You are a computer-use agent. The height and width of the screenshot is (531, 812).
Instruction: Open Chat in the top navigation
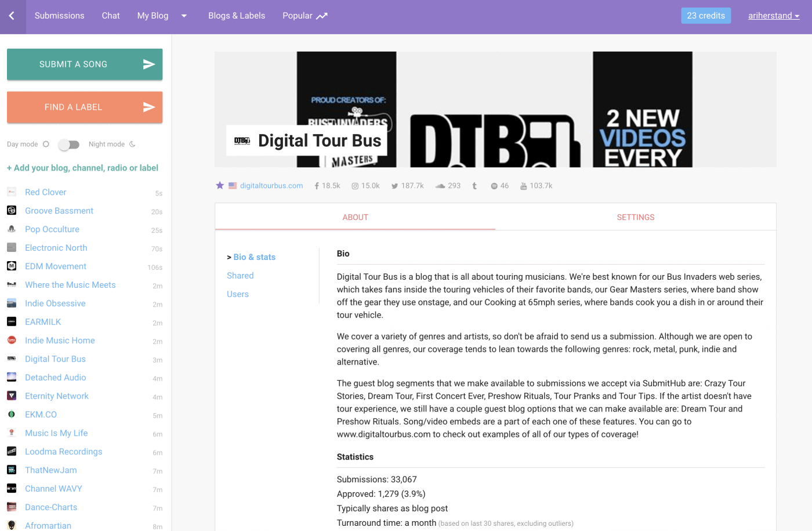[x=111, y=16]
